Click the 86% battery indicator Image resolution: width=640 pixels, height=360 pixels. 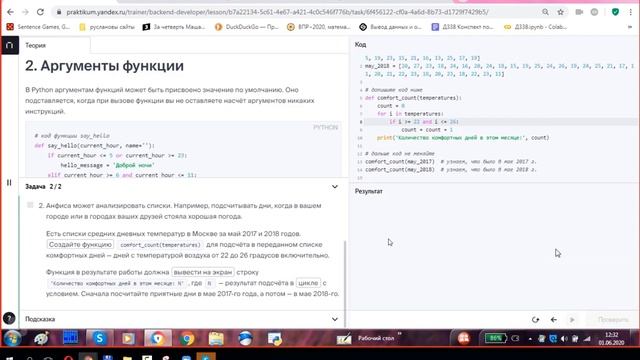[496, 338]
